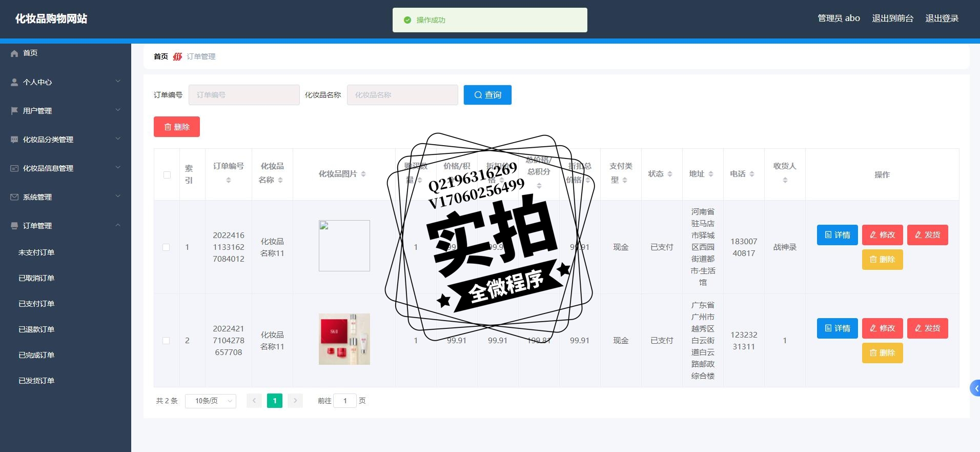
Task: Sort by 电话 column arrows
Action: pos(752,174)
